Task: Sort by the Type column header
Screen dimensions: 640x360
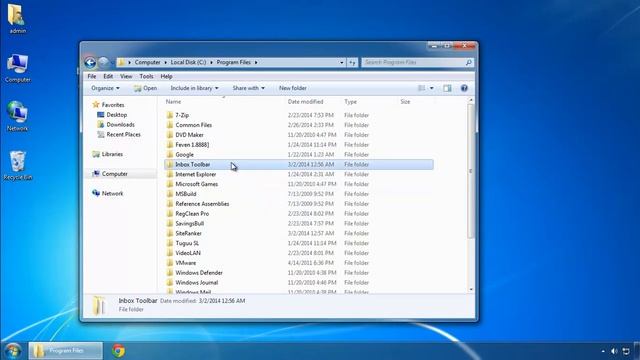Action: [x=350, y=102]
